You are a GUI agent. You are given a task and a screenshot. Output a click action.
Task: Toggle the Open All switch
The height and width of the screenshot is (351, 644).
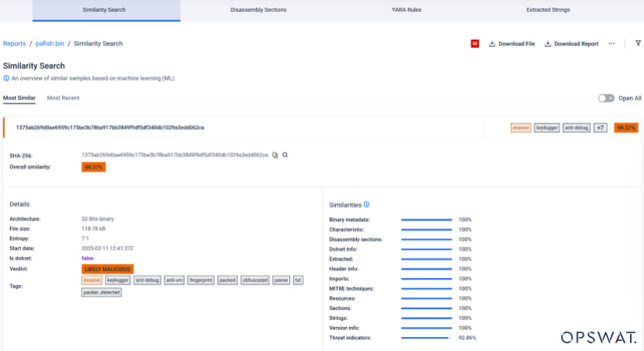click(x=606, y=98)
